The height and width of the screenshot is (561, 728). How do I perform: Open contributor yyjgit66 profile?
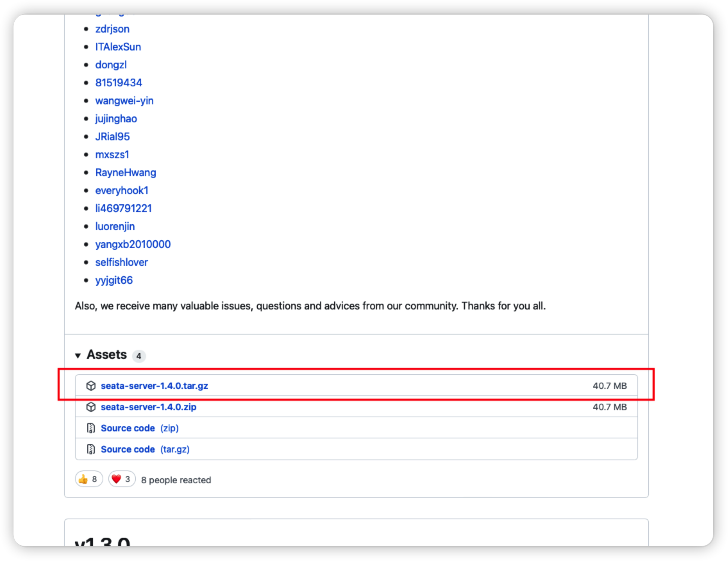(114, 280)
